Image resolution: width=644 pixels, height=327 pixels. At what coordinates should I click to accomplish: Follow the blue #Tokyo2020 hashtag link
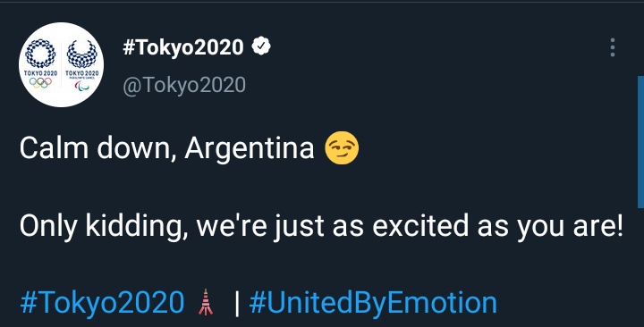coord(102,303)
